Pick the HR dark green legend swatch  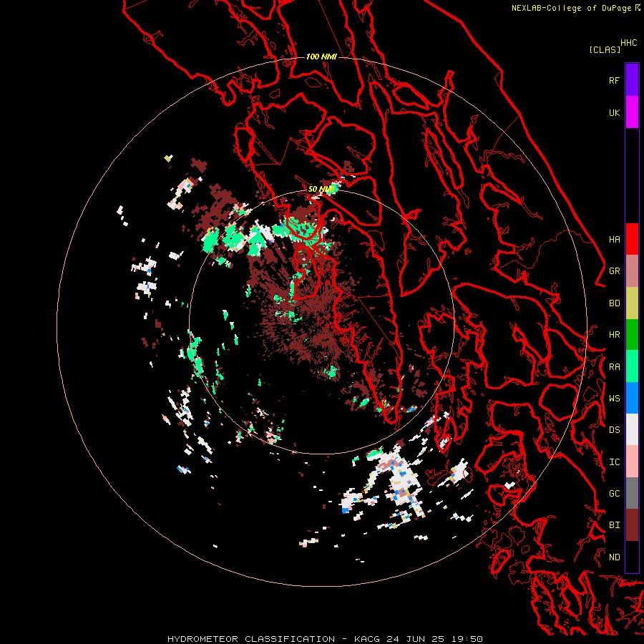632,335
